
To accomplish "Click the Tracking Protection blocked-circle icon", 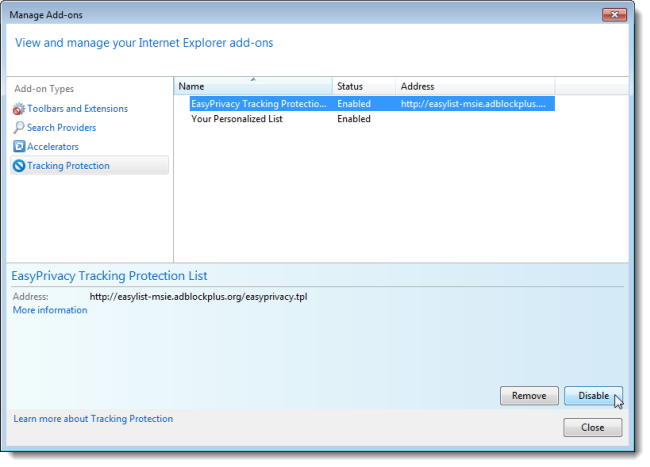I will pos(19,166).
